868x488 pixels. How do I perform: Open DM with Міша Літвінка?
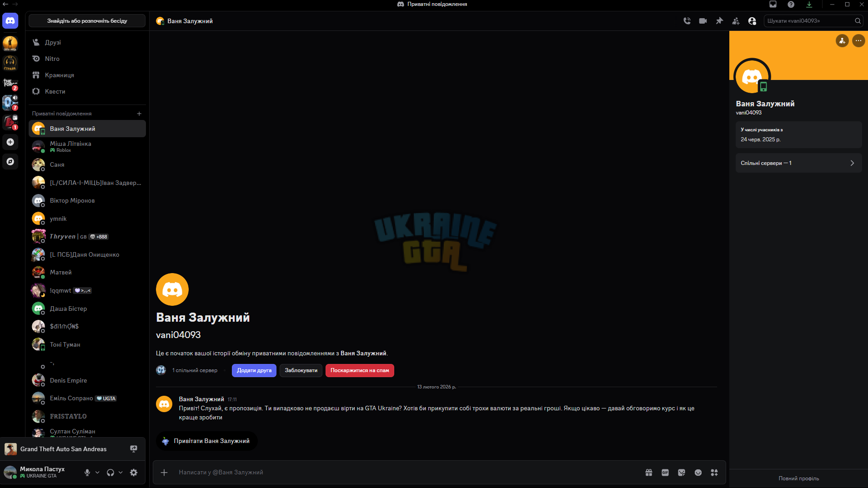pos(87,146)
